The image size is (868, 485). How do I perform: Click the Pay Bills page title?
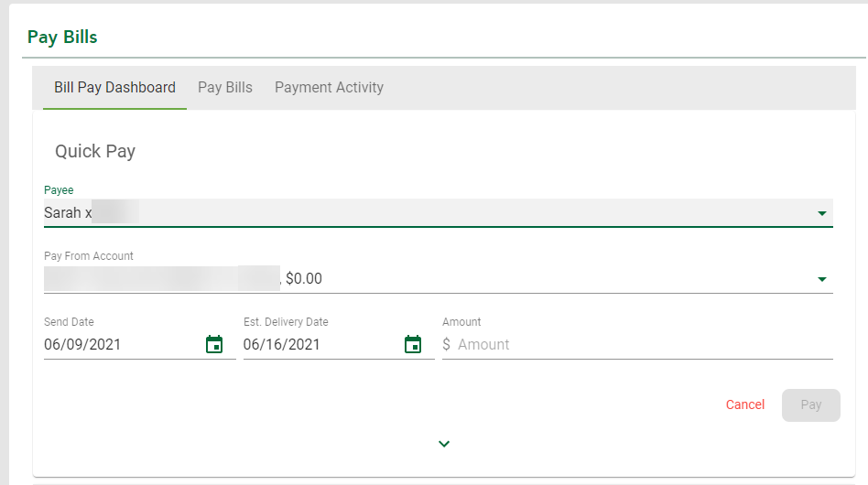tap(62, 37)
